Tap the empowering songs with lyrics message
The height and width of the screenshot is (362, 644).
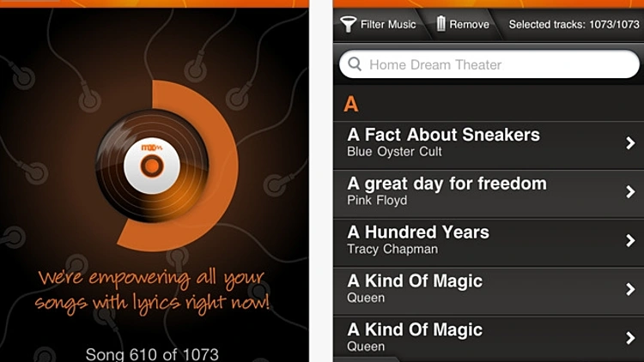(152, 290)
